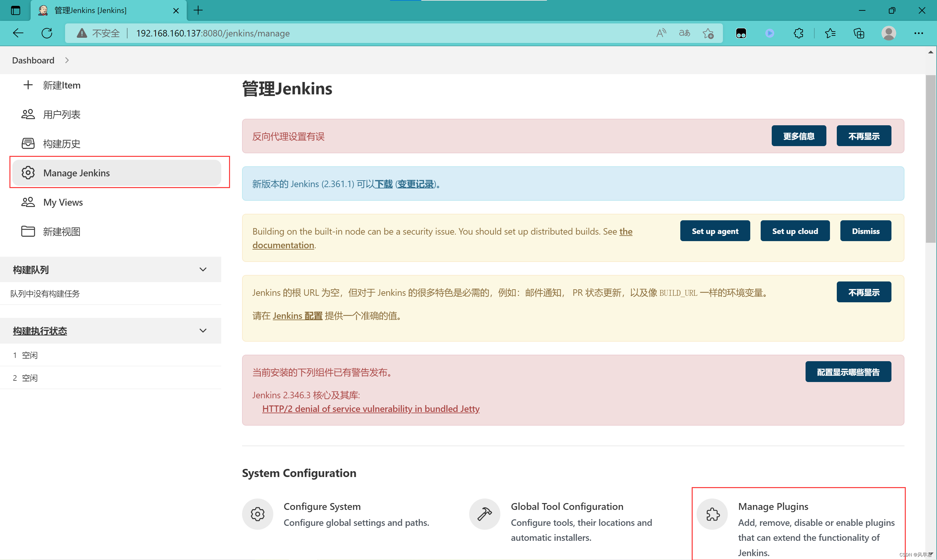Click the black mask extension icon

[741, 33]
